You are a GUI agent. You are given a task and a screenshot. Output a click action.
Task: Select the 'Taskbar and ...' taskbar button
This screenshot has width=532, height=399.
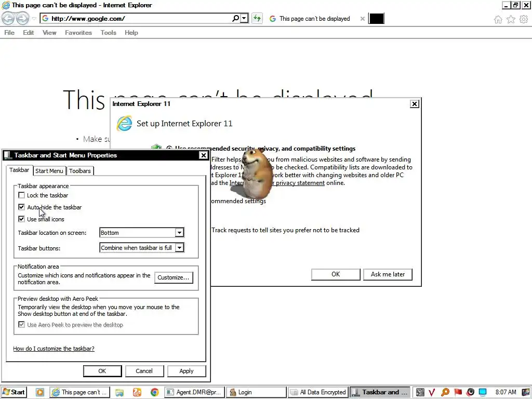380,392
